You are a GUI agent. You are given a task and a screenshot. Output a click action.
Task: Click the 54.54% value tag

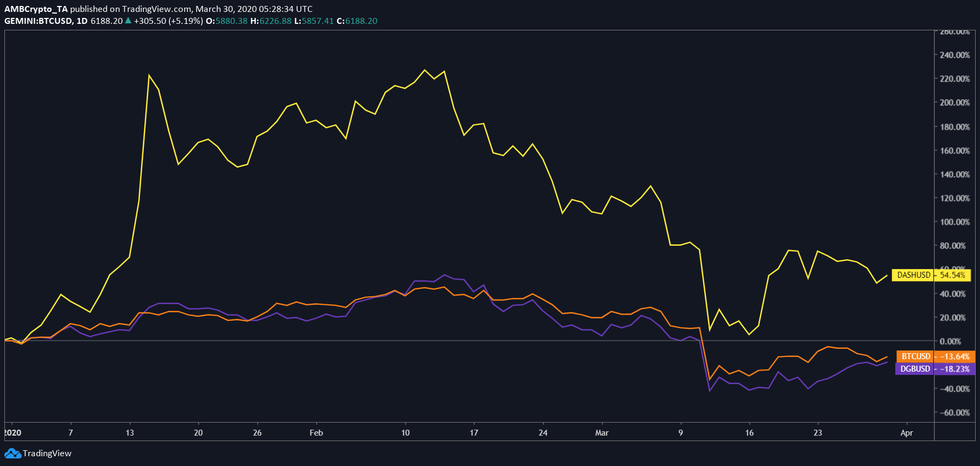(952, 275)
